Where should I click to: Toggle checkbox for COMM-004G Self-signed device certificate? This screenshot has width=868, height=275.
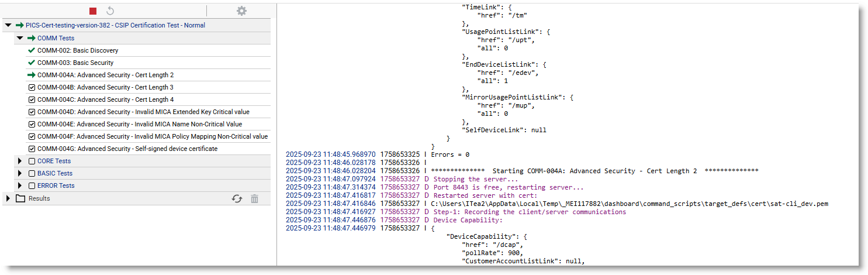(32, 149)
